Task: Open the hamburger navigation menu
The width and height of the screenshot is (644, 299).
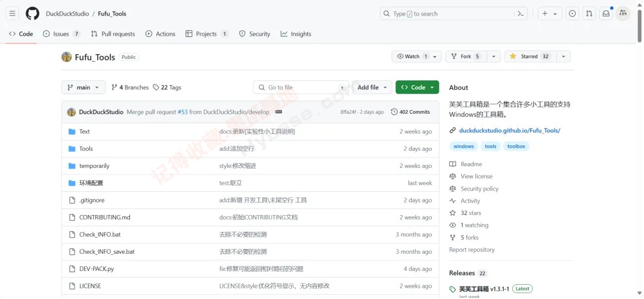Action: 12,14
